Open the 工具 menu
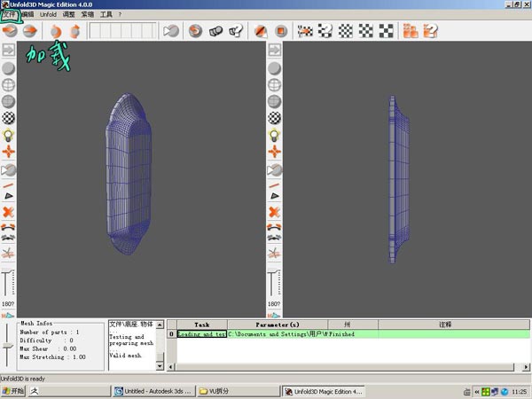Image resolution: width=532 pixels, height=399 pixels. pos(106,14)
